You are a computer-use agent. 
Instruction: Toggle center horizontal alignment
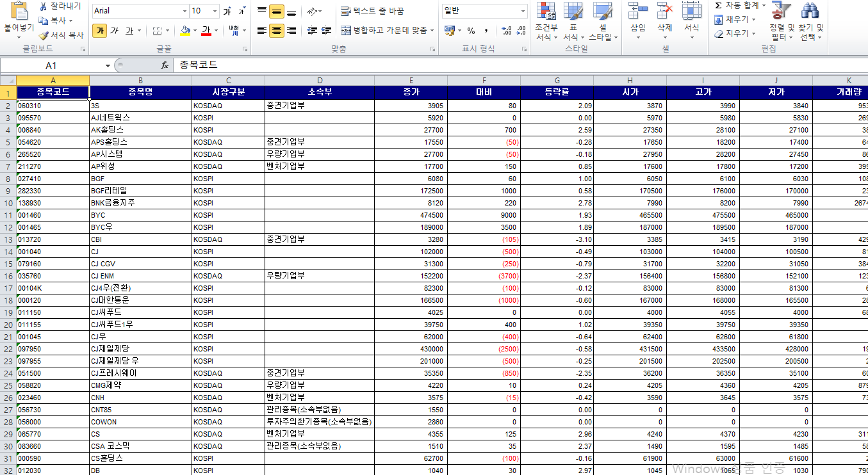click(277, 31)
